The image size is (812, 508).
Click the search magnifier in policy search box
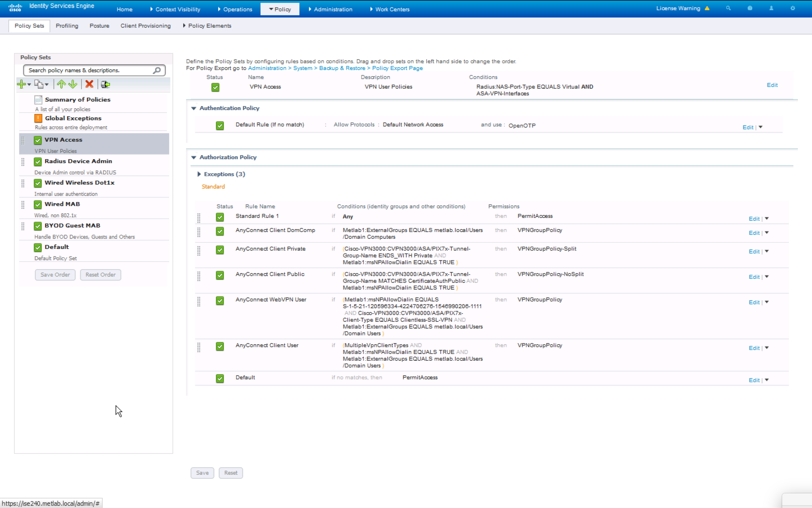pyautogui.click(x=157, y=70)
